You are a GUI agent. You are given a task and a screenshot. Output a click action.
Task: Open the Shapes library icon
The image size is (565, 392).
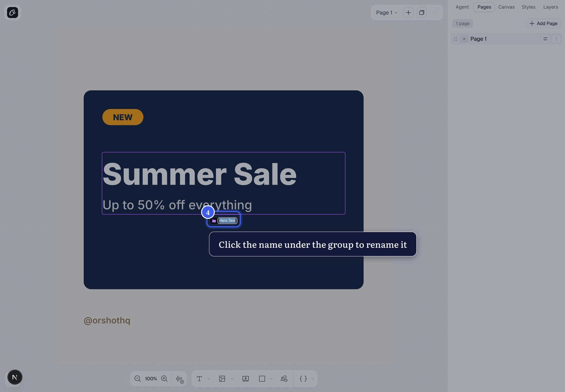click(x=284, y=379)
